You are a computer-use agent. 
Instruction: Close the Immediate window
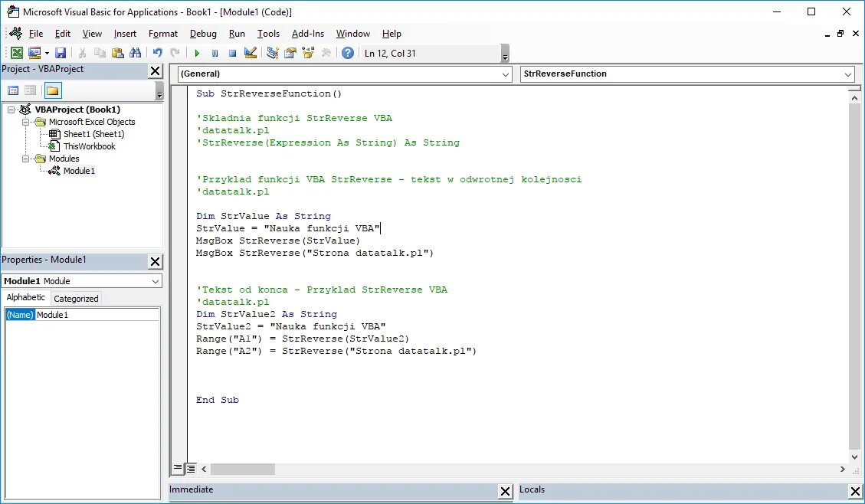[505, 491]
